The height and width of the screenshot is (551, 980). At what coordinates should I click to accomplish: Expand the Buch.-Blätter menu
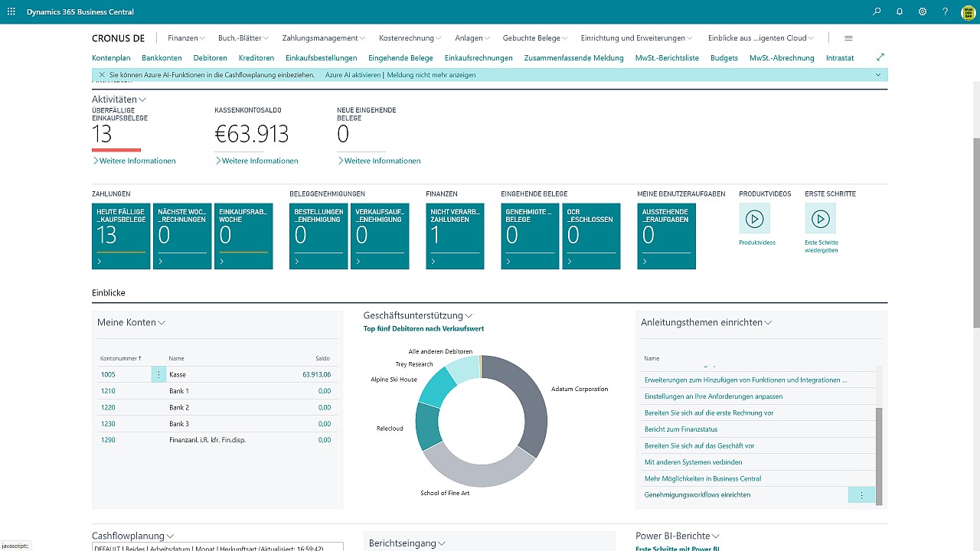pyautogui.click(x=243, y=38)
